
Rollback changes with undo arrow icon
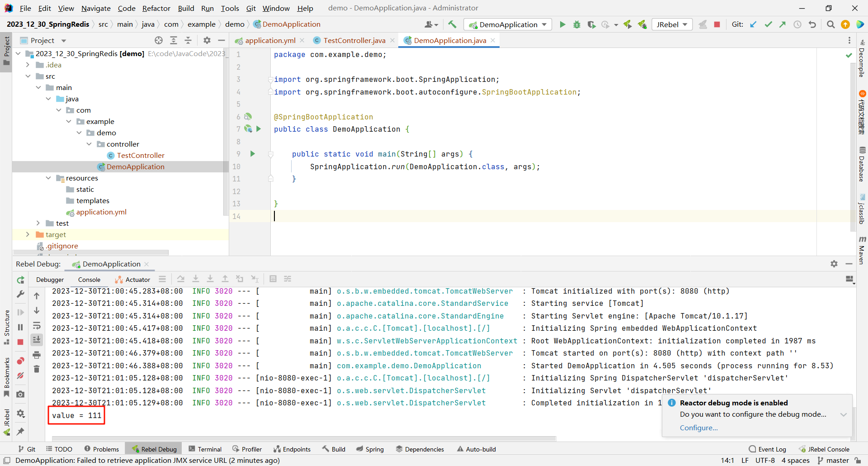pyautogui.click(x=812, y=24)
